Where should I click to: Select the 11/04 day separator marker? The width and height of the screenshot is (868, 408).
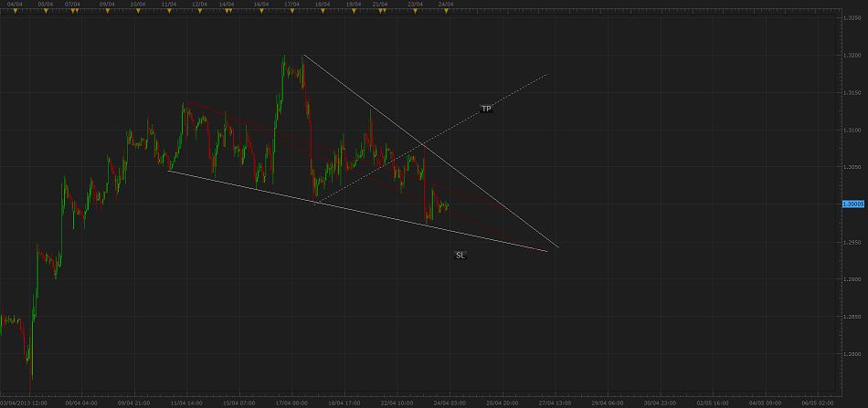[168, 12]
